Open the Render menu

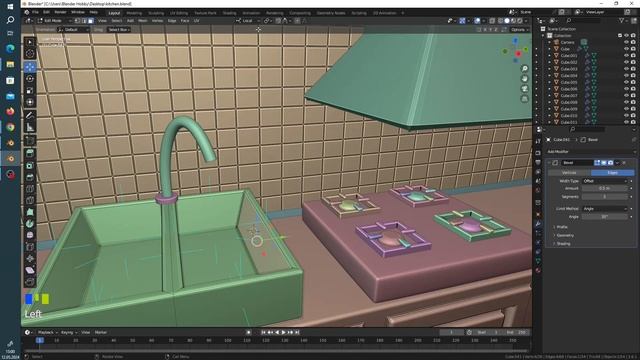[60, 12]
